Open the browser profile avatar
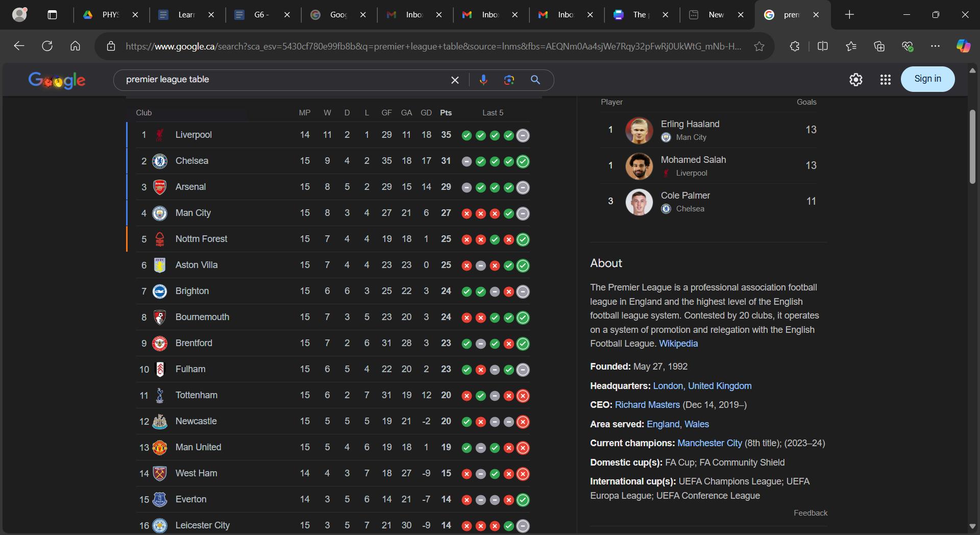This screenshot has width=980, height=535. tap(19, 14)
